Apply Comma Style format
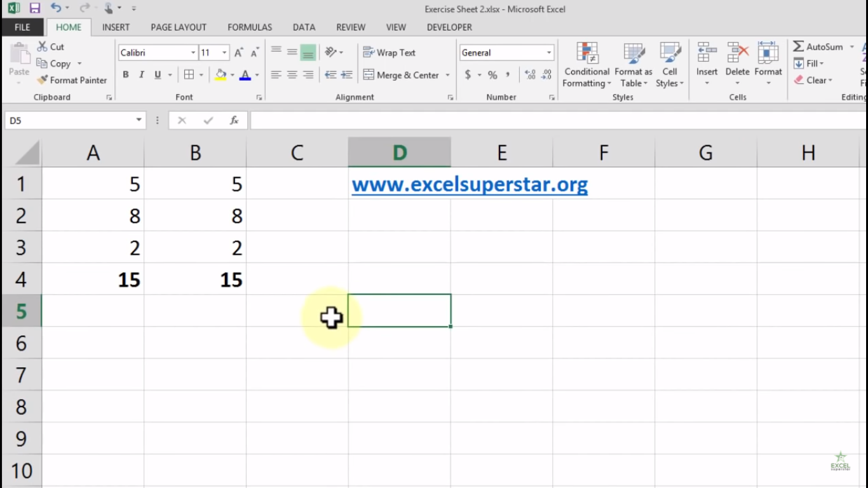This screenshot has height=488, width=868. coord(508,74)
